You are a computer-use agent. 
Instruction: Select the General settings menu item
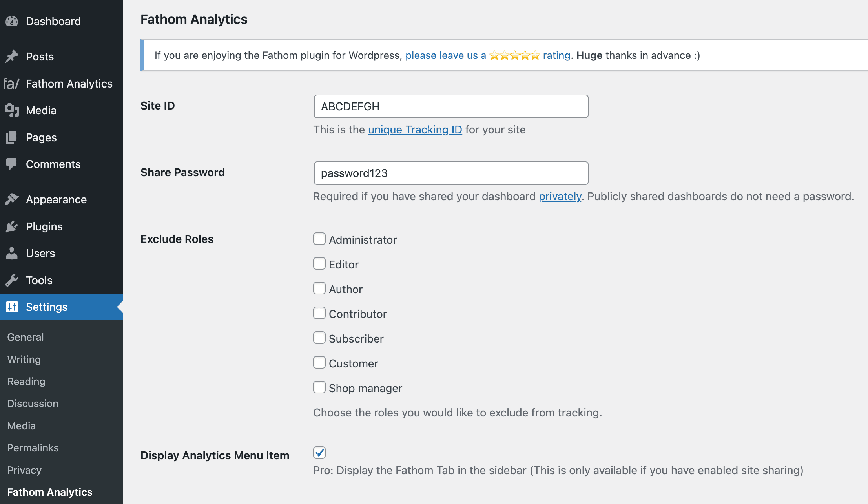coord(25,337)
